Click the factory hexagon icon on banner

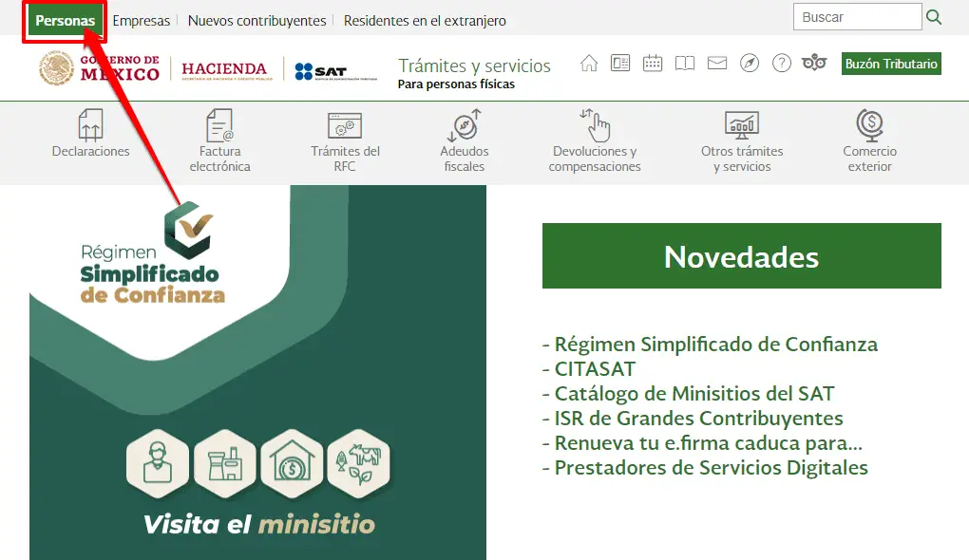click(x=224, y=464)
